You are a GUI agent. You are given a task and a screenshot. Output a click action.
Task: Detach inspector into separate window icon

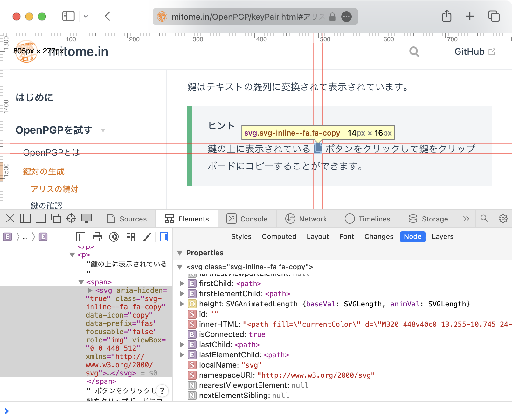pyautogui.click(x=56, y=219)
